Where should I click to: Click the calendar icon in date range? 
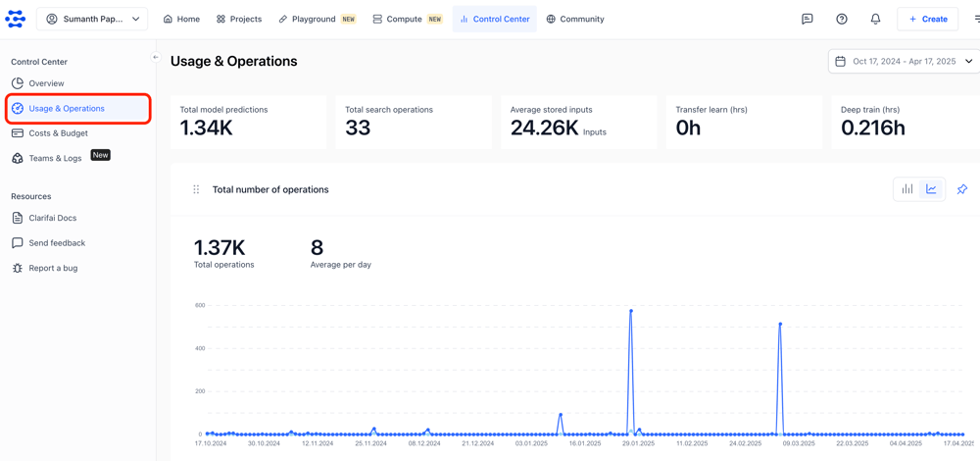840,61
